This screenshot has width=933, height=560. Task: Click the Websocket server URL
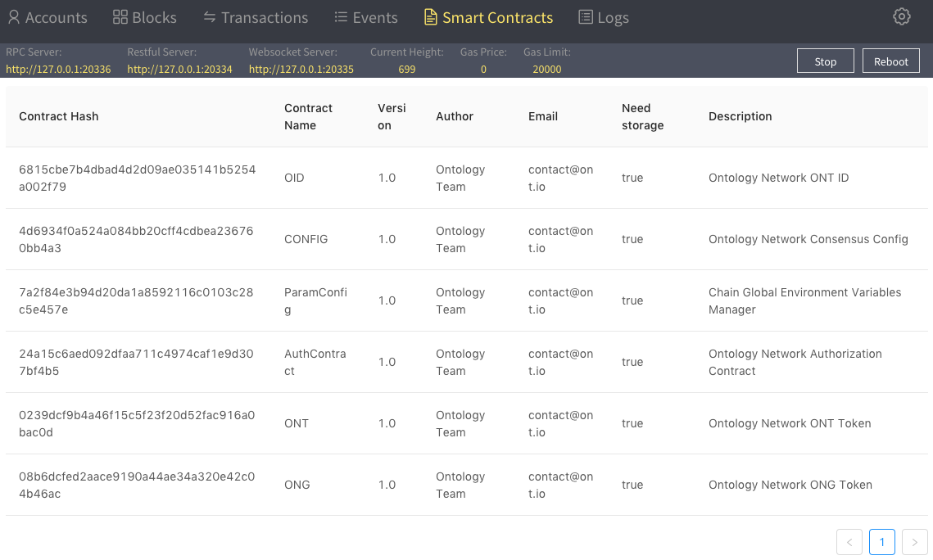click(x=301, y=69)
